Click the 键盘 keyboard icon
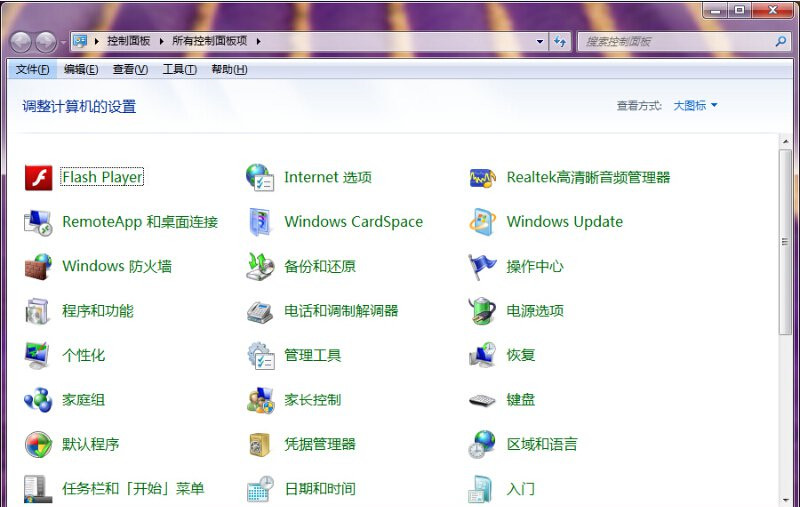Viewport: 800px width, 507px height. (x=482, y=400)
